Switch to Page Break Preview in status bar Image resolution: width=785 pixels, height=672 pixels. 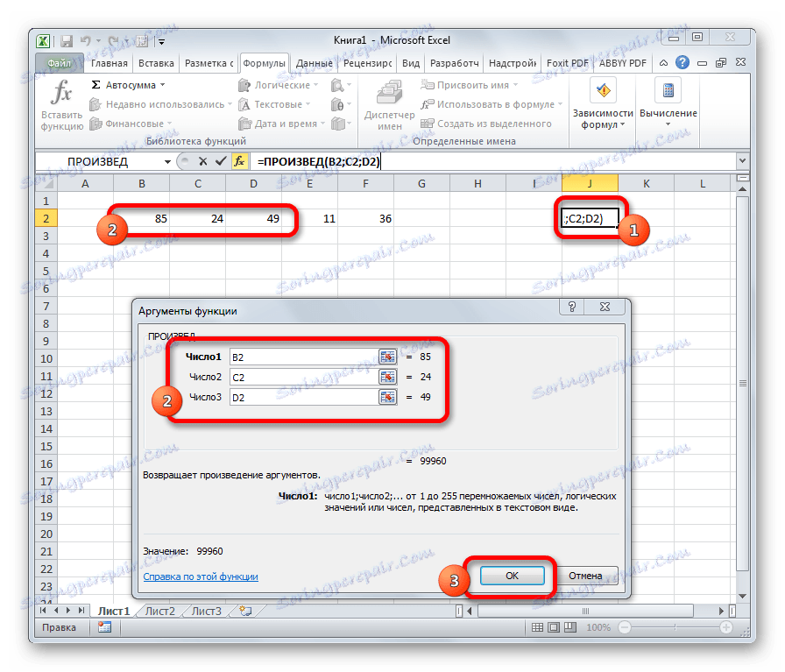pyautogui.click(x=569, y=627)
